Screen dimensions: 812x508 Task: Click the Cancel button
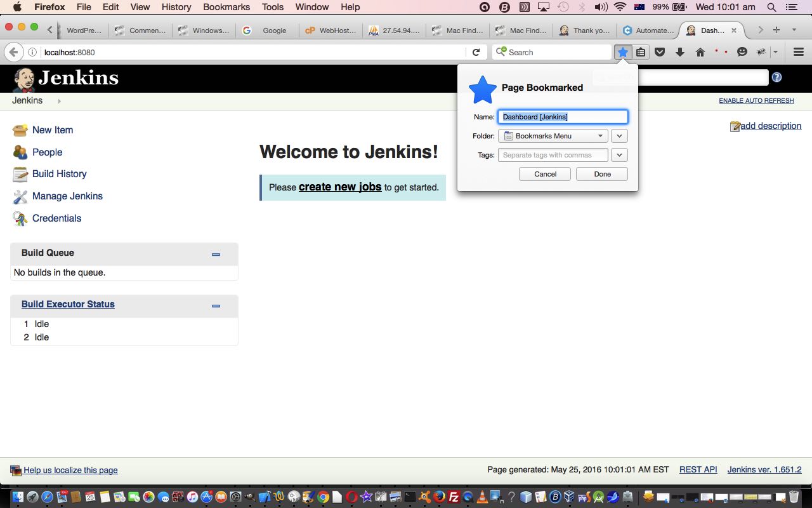pyautogui.click(x=545, y=174)
